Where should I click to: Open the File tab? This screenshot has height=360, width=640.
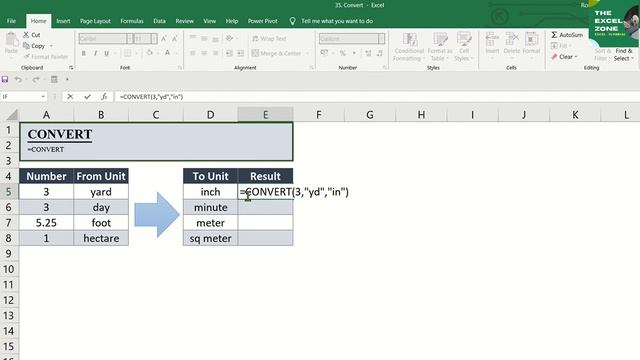click(11, 21)
